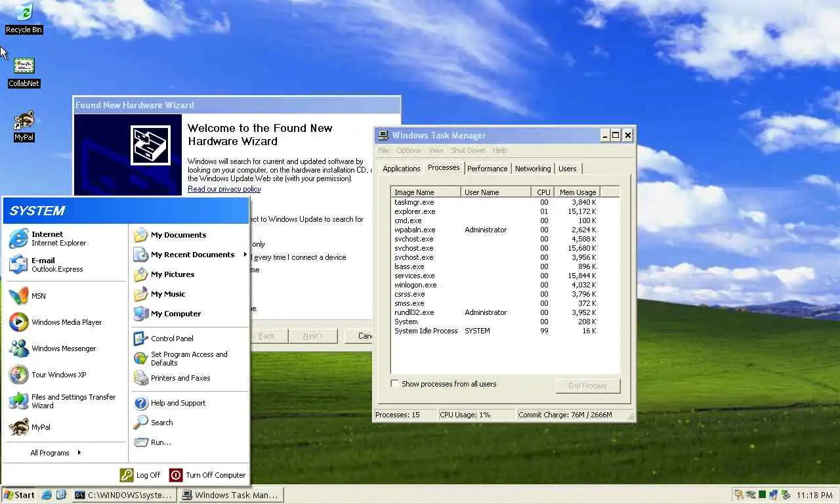Start Tour Windows XP icon
This screenshot has height=504, width=840.
click(x=18, y=375)
